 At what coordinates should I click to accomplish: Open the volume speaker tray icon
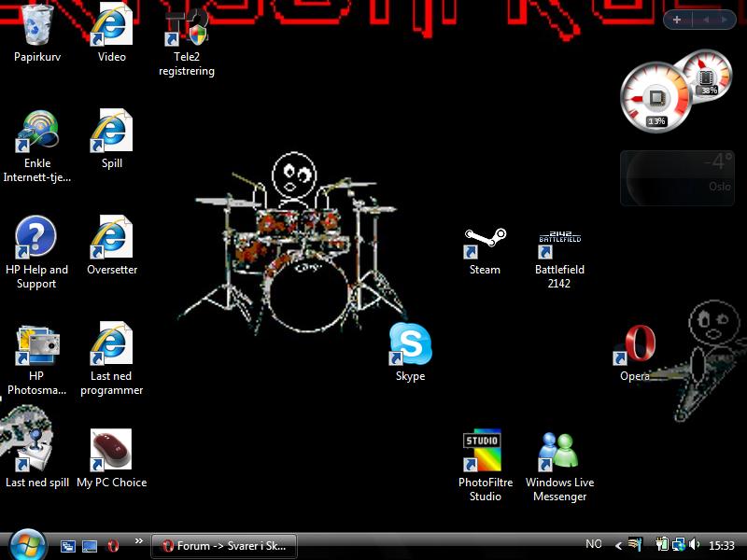pos(694,544)
